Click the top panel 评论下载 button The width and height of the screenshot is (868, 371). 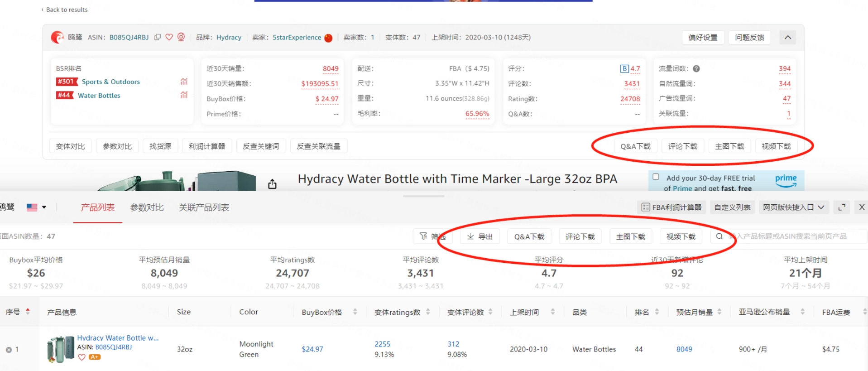point(683,146)
